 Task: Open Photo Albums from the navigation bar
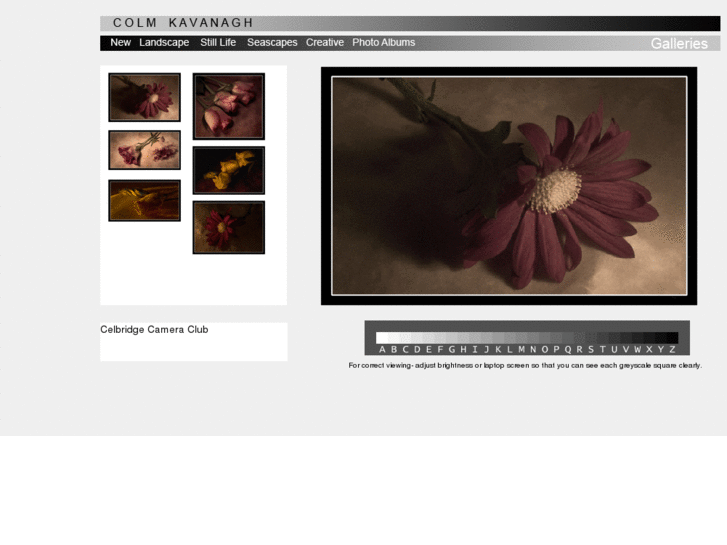383,43
